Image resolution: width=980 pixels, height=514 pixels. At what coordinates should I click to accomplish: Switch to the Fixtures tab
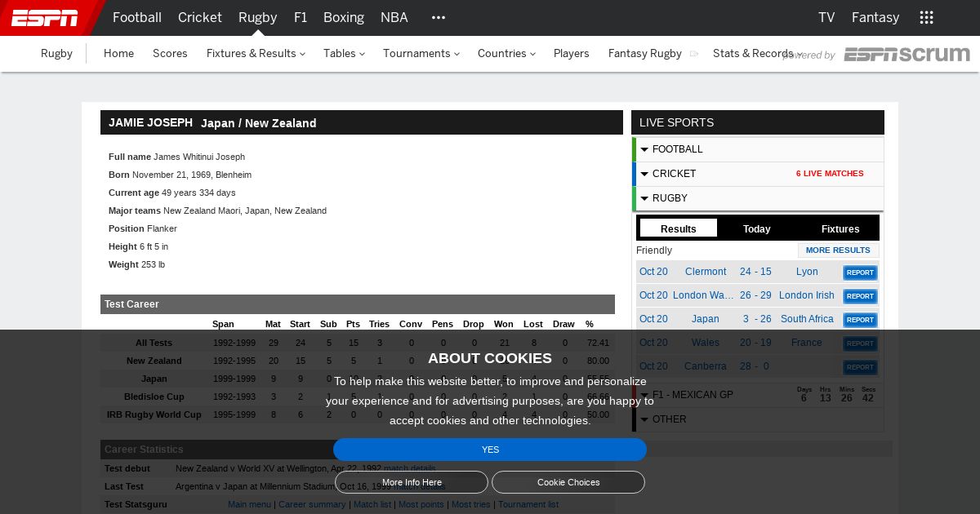pos(840,228)
